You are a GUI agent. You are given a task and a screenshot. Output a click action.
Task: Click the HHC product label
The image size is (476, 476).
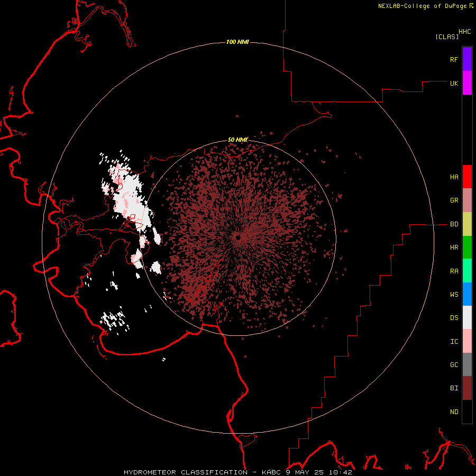465,32
